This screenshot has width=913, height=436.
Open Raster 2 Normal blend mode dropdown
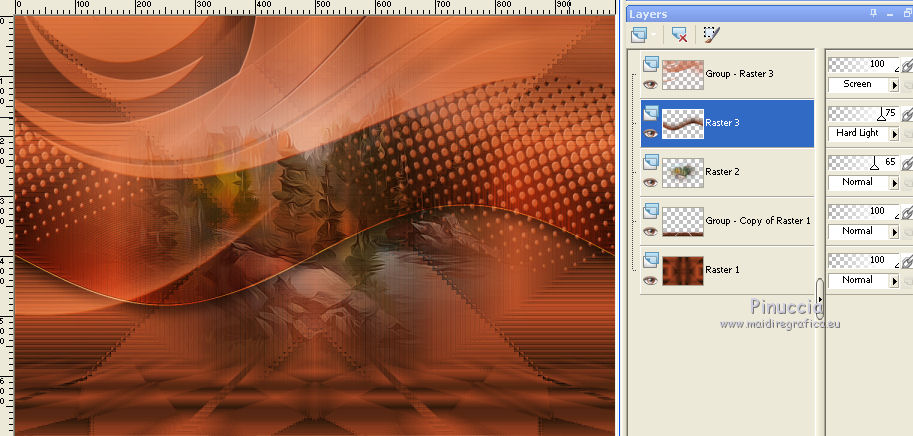click(x=894, y=183)
